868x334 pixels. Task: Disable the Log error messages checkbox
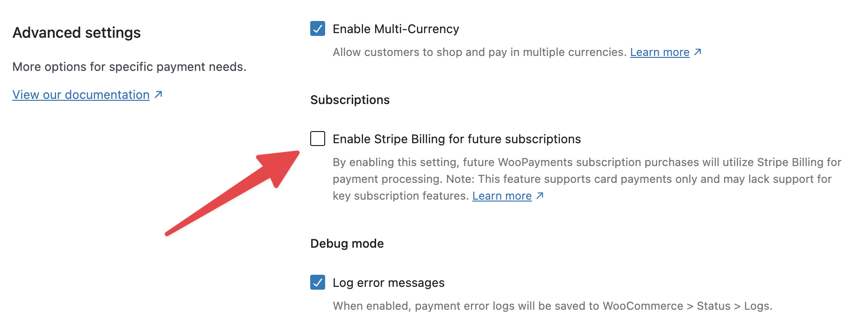(318, 283)
